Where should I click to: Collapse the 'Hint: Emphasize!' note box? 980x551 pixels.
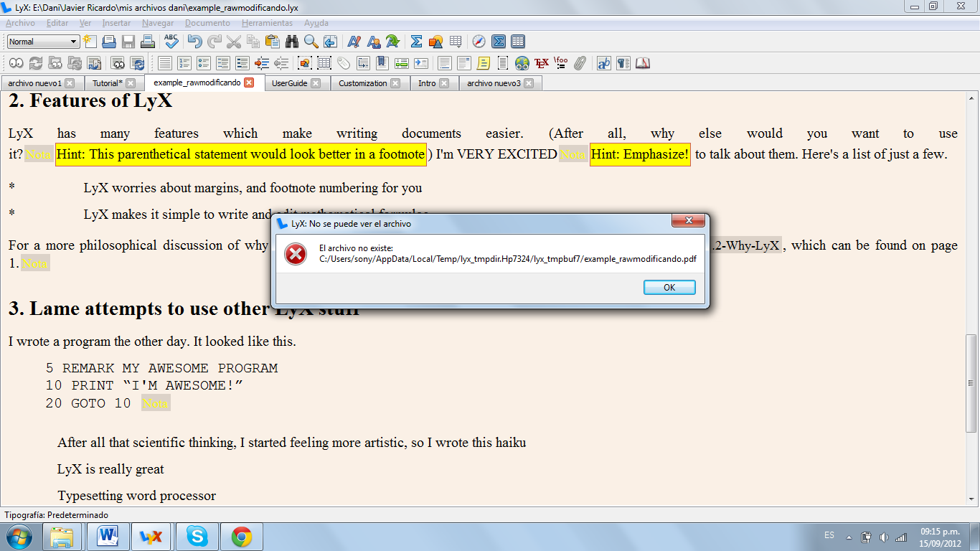[x=640, y=154]
